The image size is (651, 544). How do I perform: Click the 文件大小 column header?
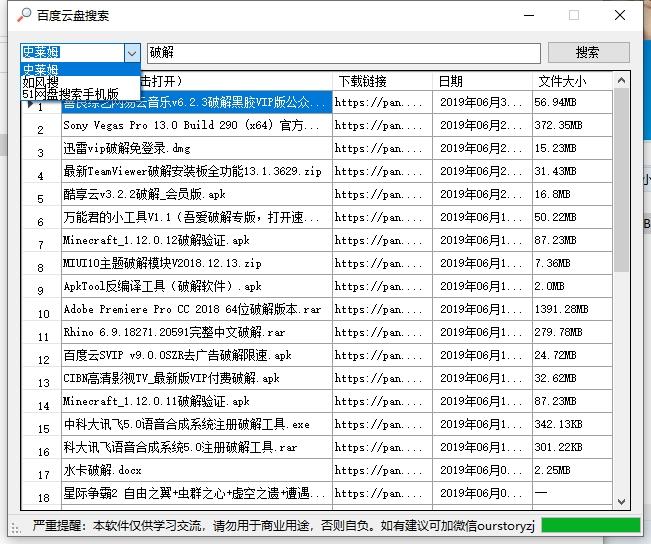[x=573, y=81]
